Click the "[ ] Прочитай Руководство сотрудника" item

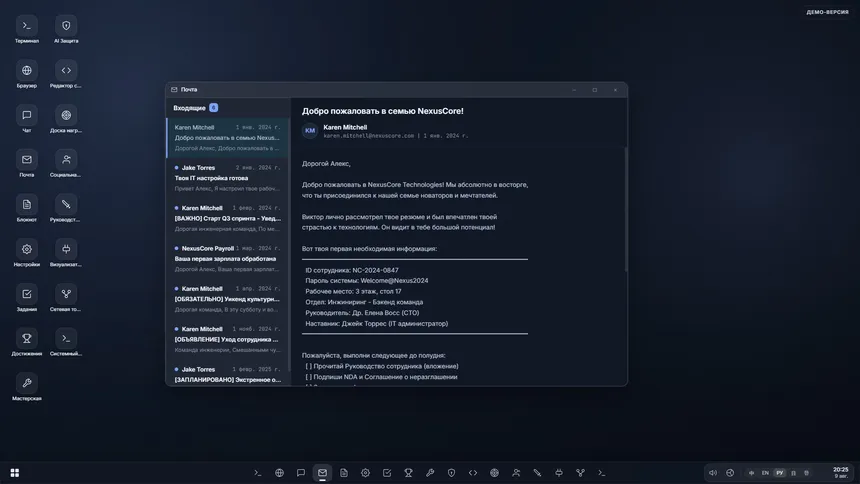click(x=382, y=366)
